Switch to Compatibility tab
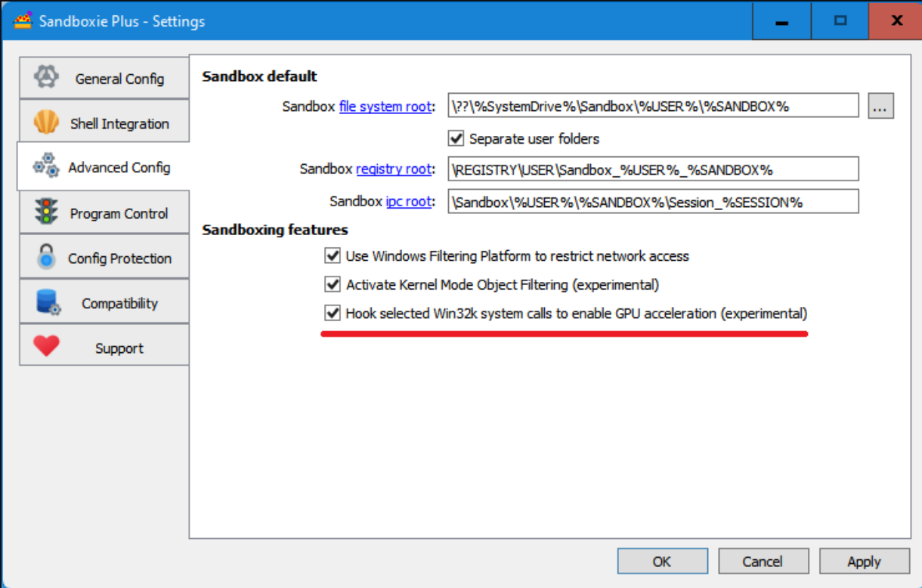The height and width of the screenshot is (588, 922). pyautogui.click(x=104, y=303)
